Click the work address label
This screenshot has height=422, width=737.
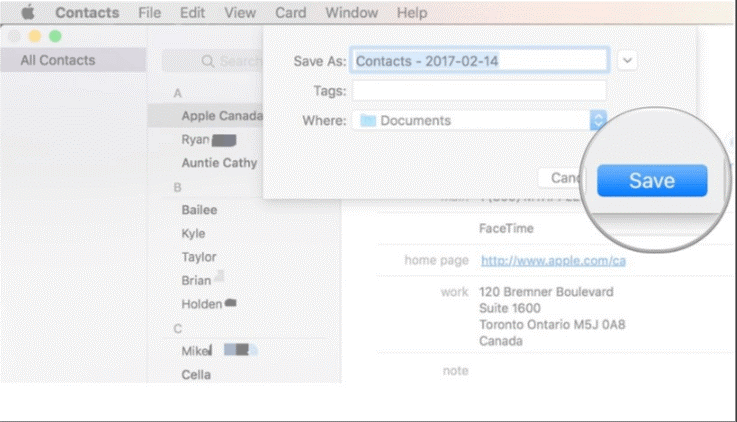(x=454, y=292)
